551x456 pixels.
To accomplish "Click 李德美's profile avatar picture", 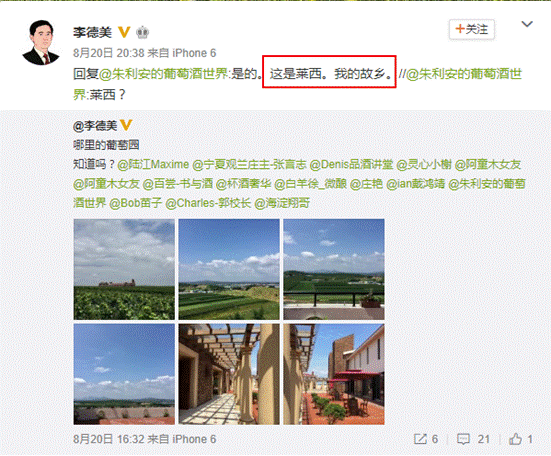I will tap(41, 43).
